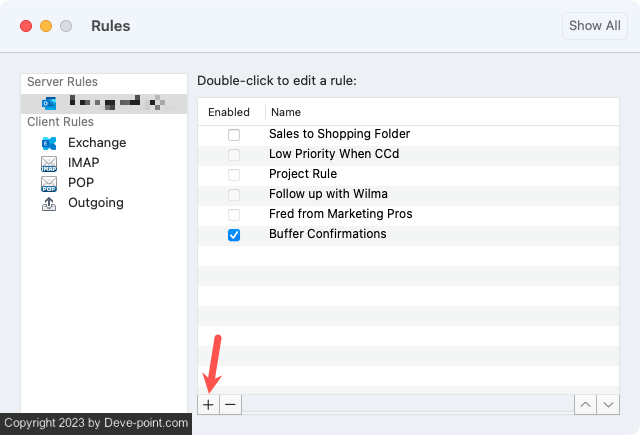This screenshot has height=435, width=640.
Task: Select the Outgoing tray icon
Action: point(49,203)
